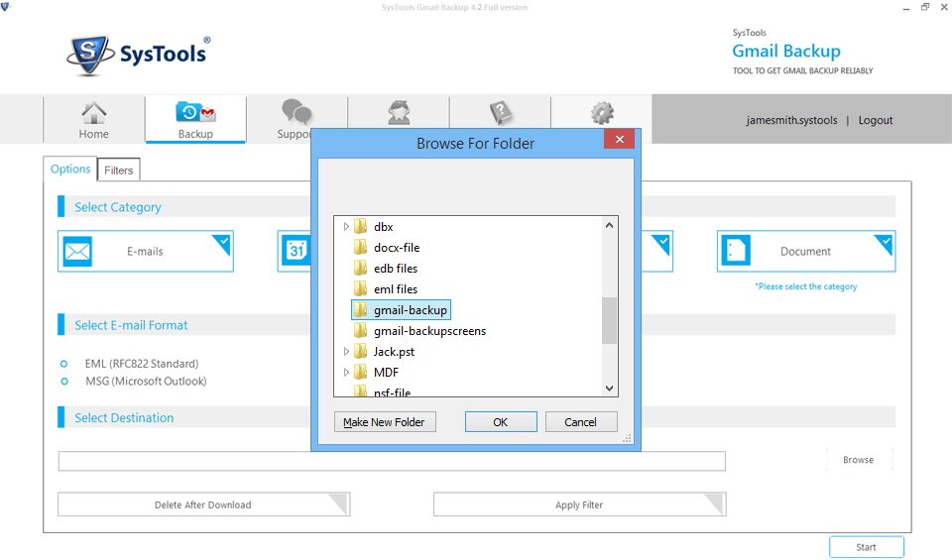This screenshot has width=952, height=560.
Task: Toggle the Document category checkmark
Action: pos(886,243)
